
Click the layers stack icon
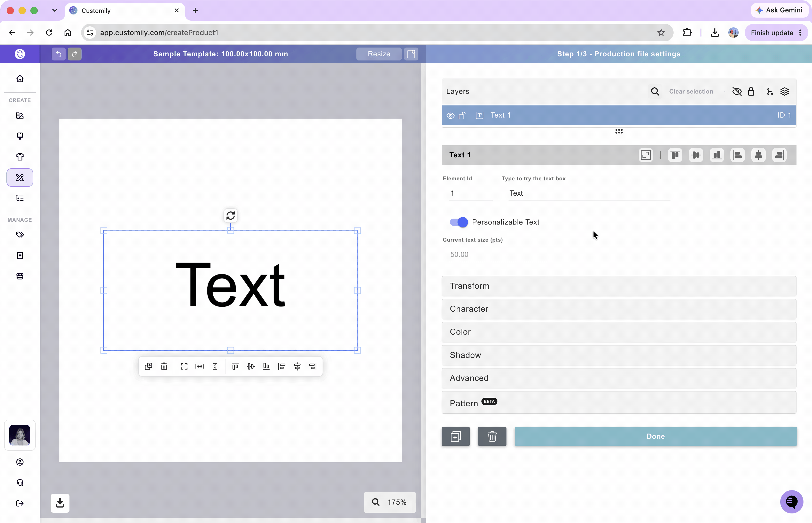pos(785,91)
